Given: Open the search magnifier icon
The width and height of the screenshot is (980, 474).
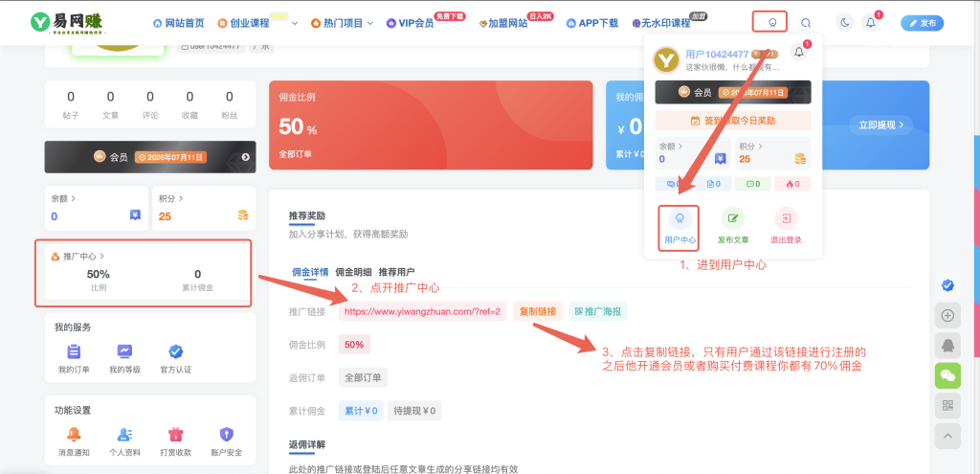Looking at the screenshot, I should [x=806, y=23].
